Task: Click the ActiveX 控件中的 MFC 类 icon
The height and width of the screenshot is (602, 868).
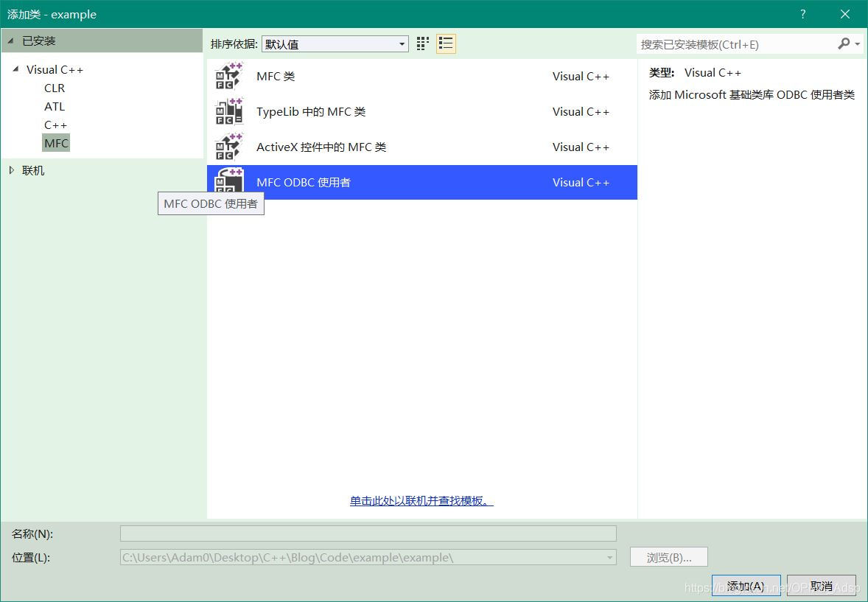Action: pyautogui.click(x=229, y=147)
